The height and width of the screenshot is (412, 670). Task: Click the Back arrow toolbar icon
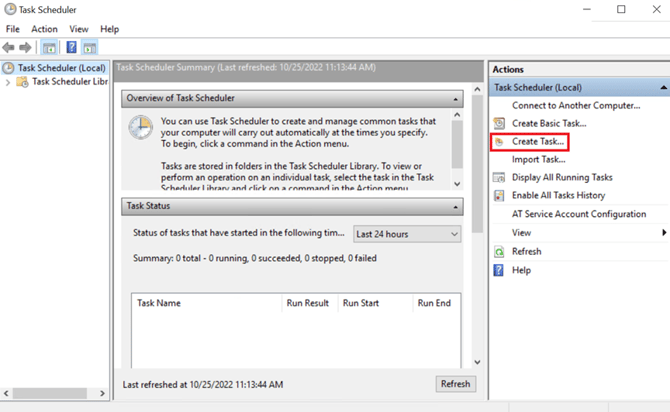tap(10, 47)
